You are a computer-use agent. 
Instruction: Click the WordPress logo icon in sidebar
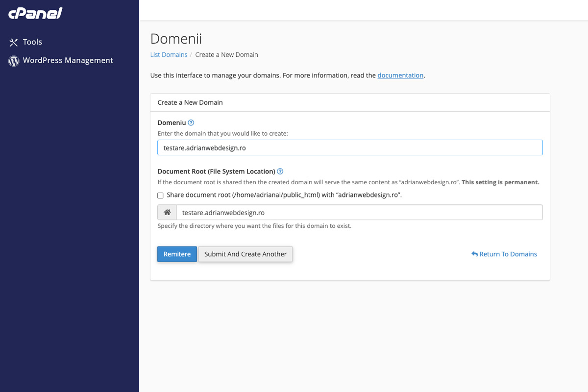(14, 61)
